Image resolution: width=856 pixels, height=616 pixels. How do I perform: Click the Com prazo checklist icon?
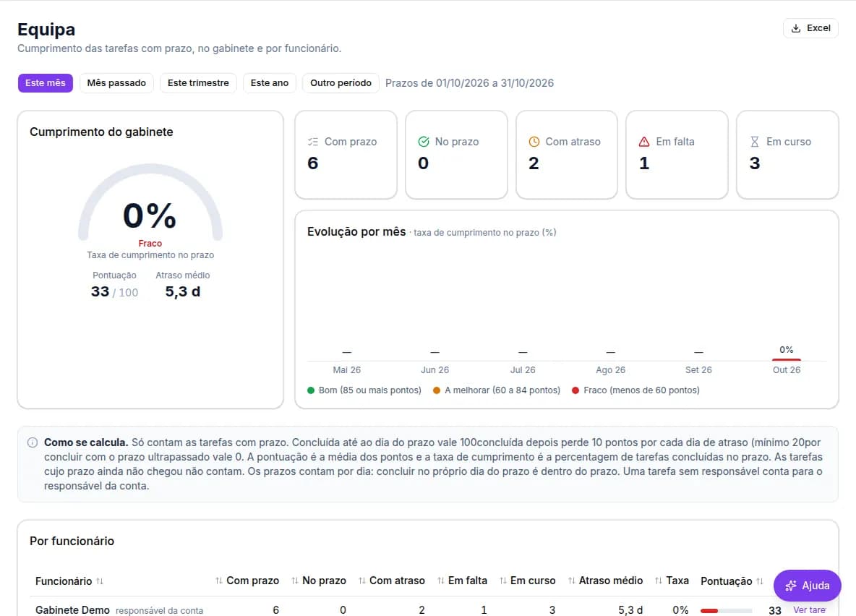click(313, 142)
